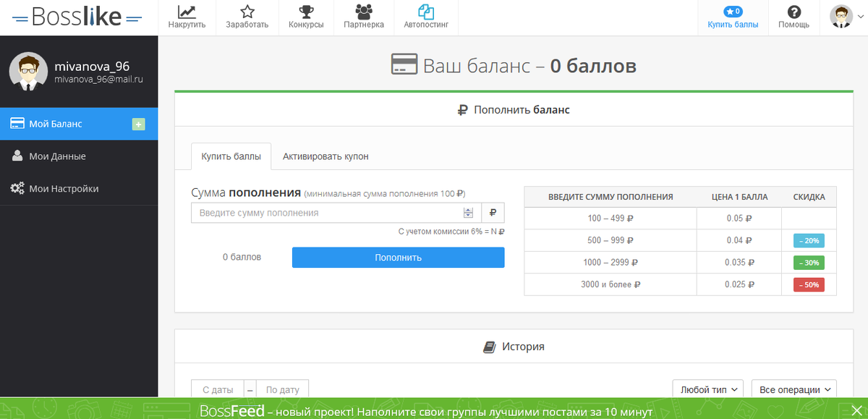Click the С учетом комиссии 6% note
868x419 pixels.
coord(451,232)
